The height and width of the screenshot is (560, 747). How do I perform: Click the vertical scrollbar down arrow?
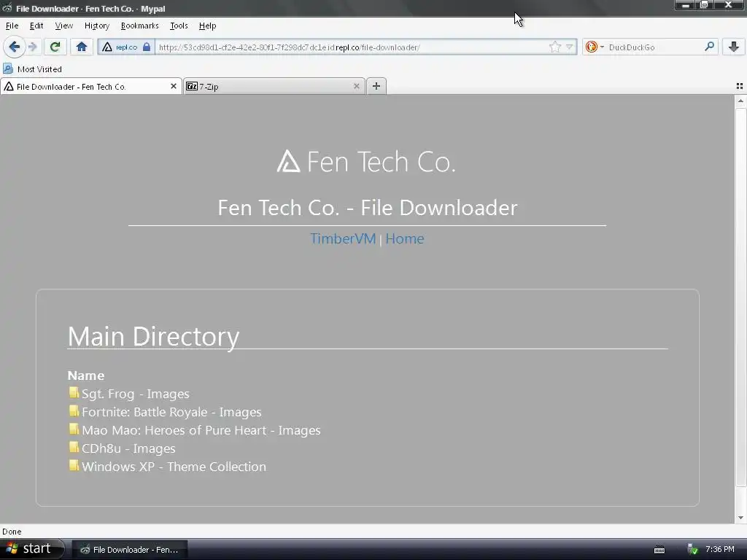coord(740,518)
